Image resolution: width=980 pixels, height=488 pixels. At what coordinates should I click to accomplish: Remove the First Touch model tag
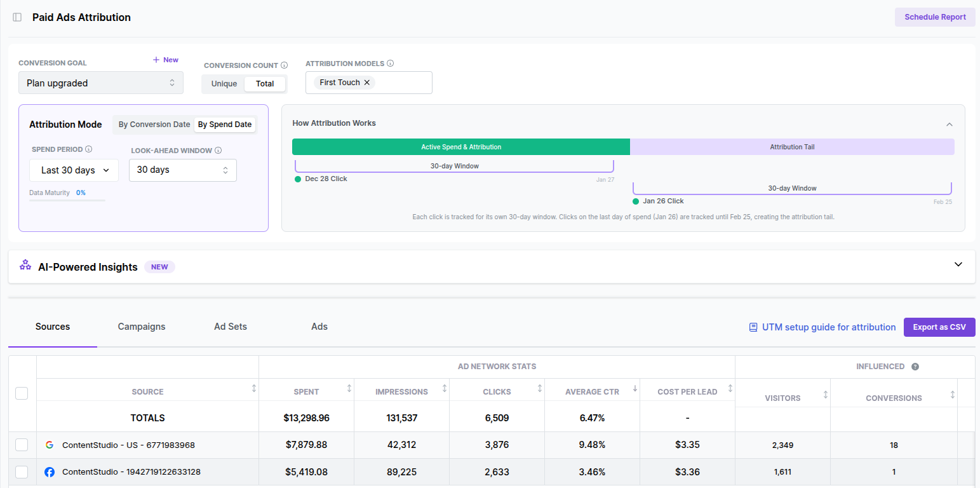point(367,83)
